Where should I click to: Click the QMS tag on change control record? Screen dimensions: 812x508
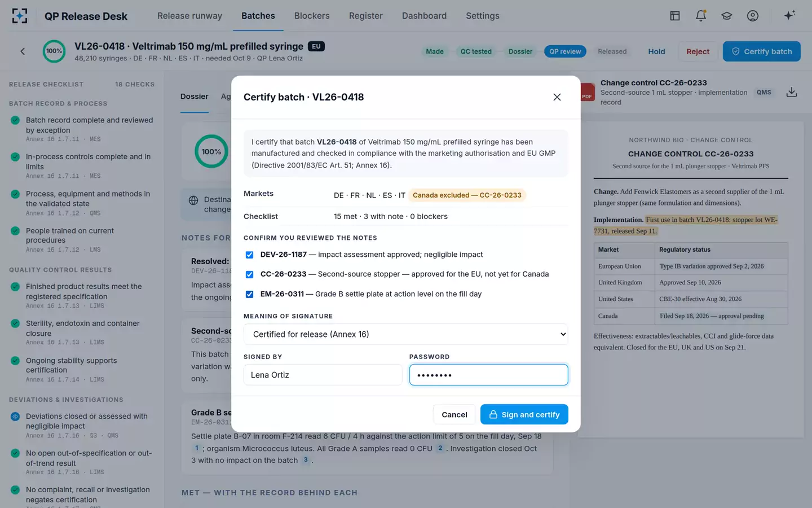(764, 93)
